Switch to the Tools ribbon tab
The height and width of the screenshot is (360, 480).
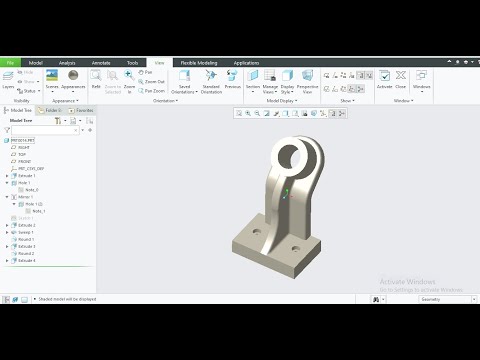coord(132,63)
